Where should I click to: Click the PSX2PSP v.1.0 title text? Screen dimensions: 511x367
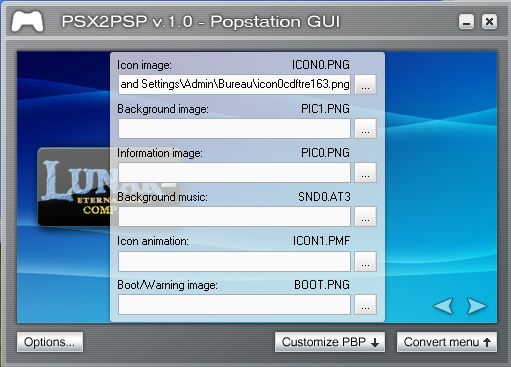(201, 22)
